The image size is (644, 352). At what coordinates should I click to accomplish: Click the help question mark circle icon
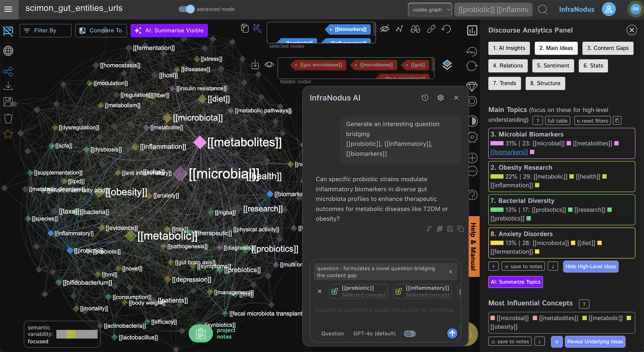(x=472, y=195)
